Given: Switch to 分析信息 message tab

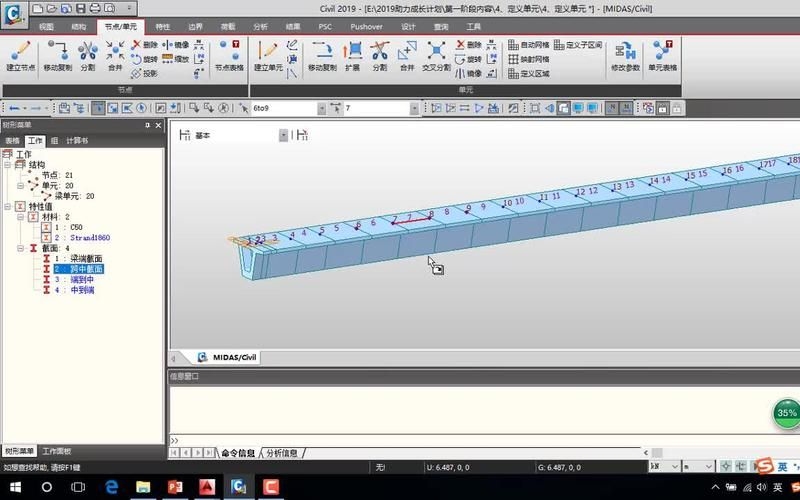Looking at the screenshot, I should click(x=282, y=453).
